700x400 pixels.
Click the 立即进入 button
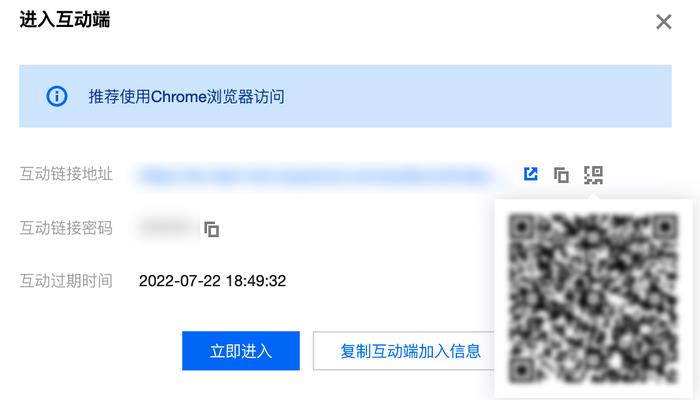(241, 351)
